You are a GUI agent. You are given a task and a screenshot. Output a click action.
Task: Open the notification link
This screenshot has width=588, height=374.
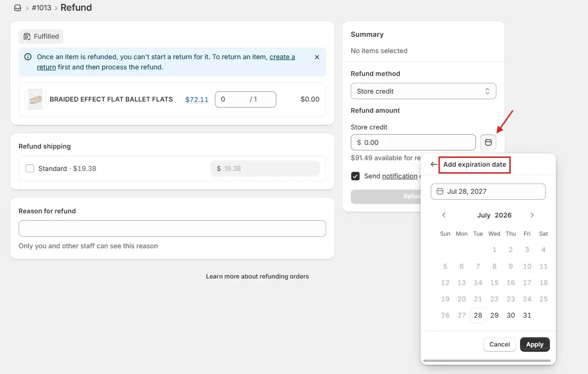[400, 176]
